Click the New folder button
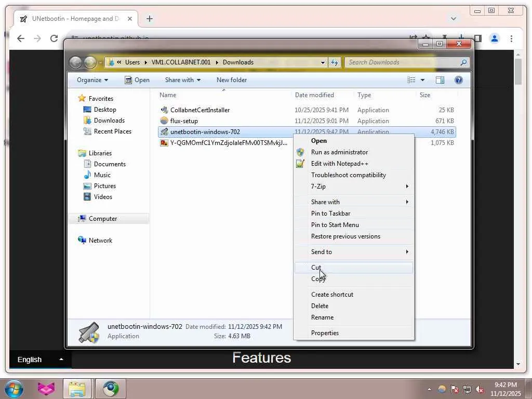The height and width of the screenshot is (399, 532). [232, 80]
